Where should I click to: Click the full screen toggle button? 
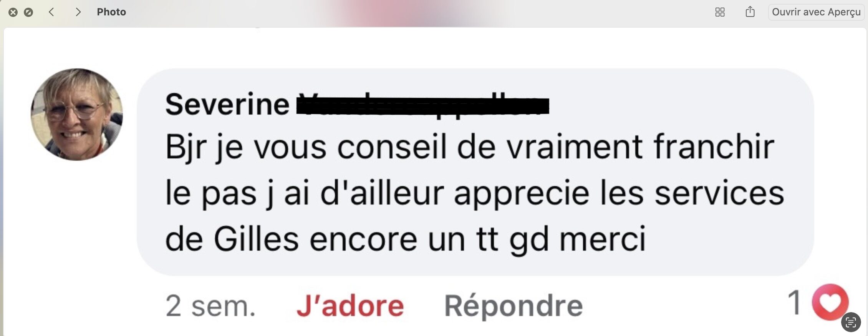click(x=28, y=12)
